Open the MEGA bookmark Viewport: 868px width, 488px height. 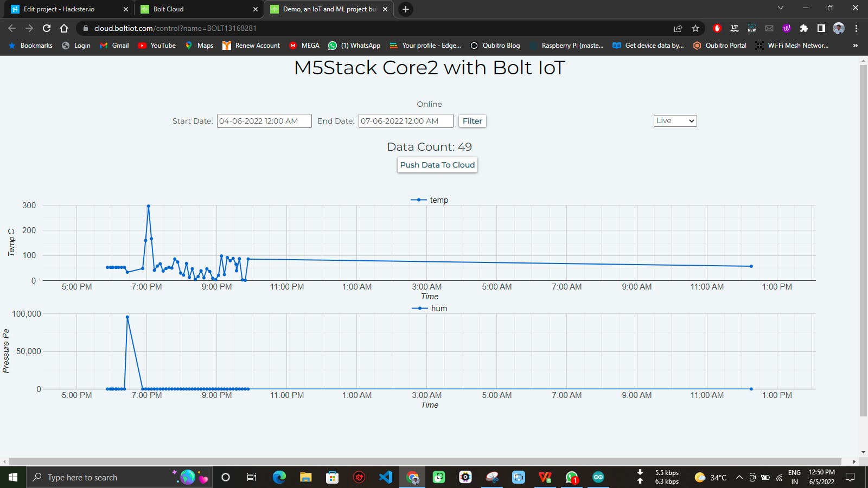304,46
